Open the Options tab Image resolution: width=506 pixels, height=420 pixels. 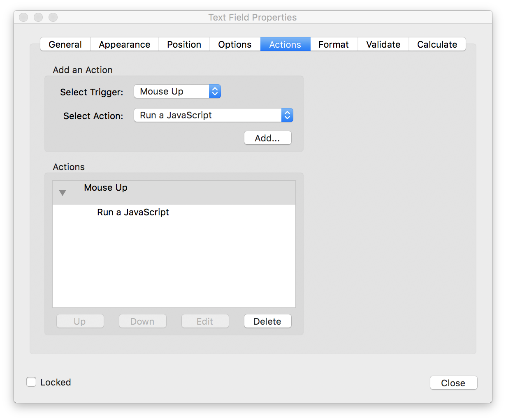pyautogui.click(x=234, y=44)
